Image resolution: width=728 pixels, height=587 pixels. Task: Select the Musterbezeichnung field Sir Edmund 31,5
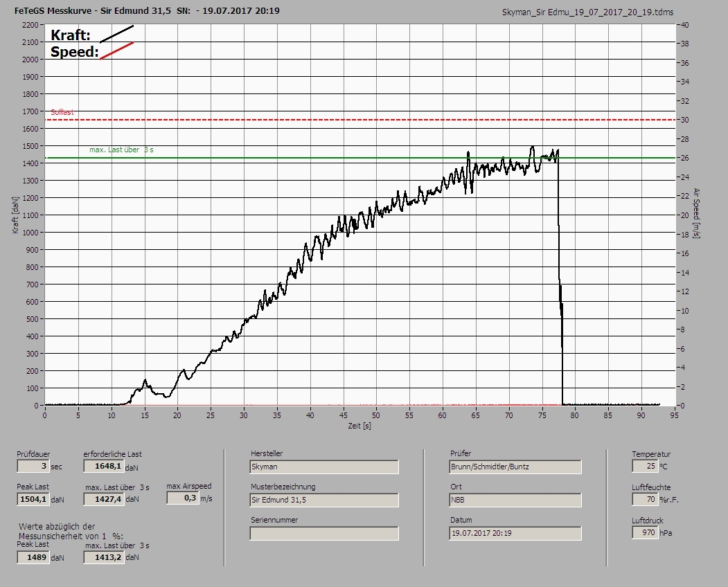point(324,500)
